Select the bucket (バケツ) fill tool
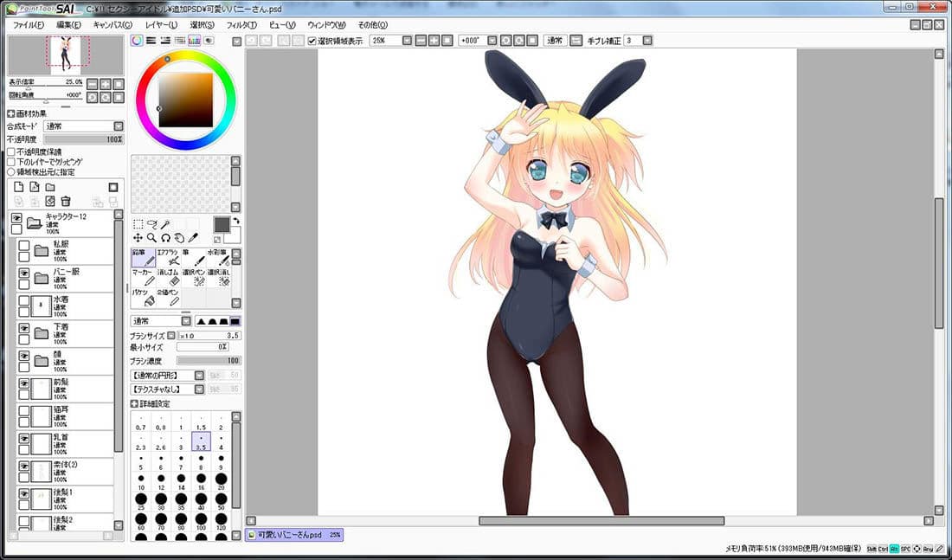Screen dimensions: 952x560 (144, 297)
